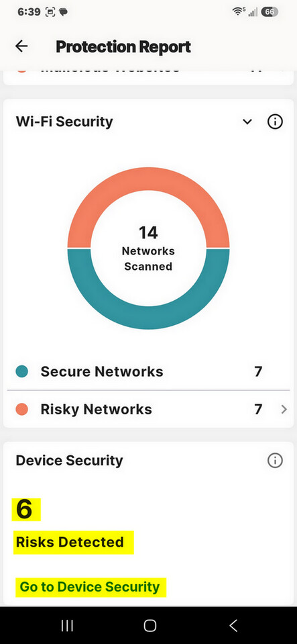This screenshot has height=644, width=297.
Task: Click the teal Secure Networks legend dot
Action: [21, 372]
